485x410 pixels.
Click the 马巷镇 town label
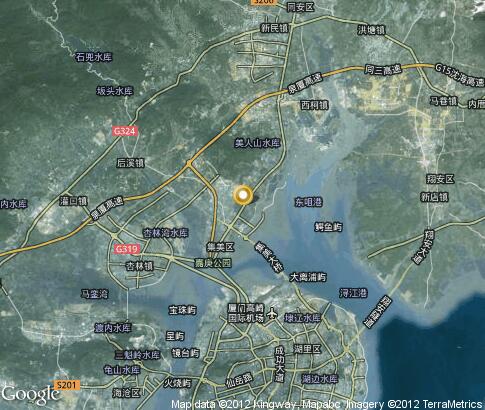click(x=444, y=101)
